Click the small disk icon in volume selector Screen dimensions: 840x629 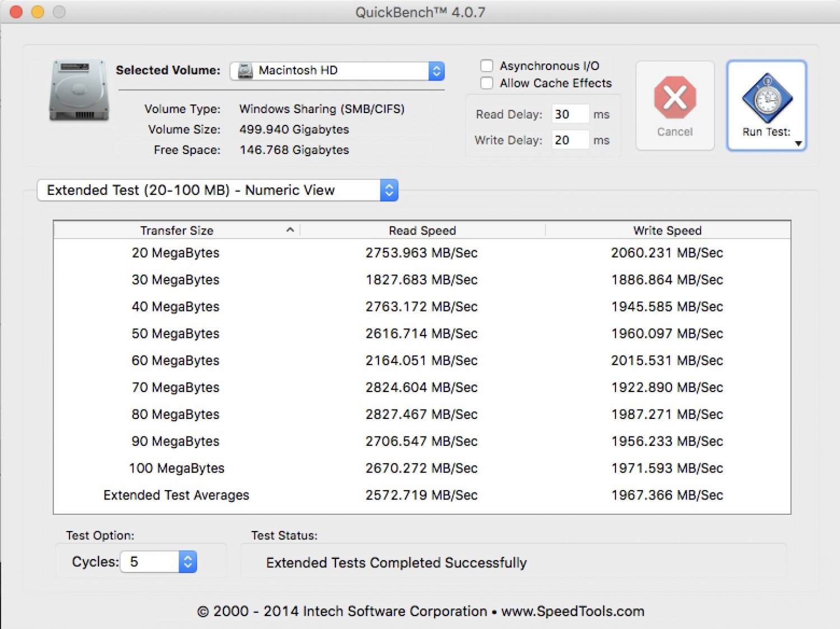[245, 71]
